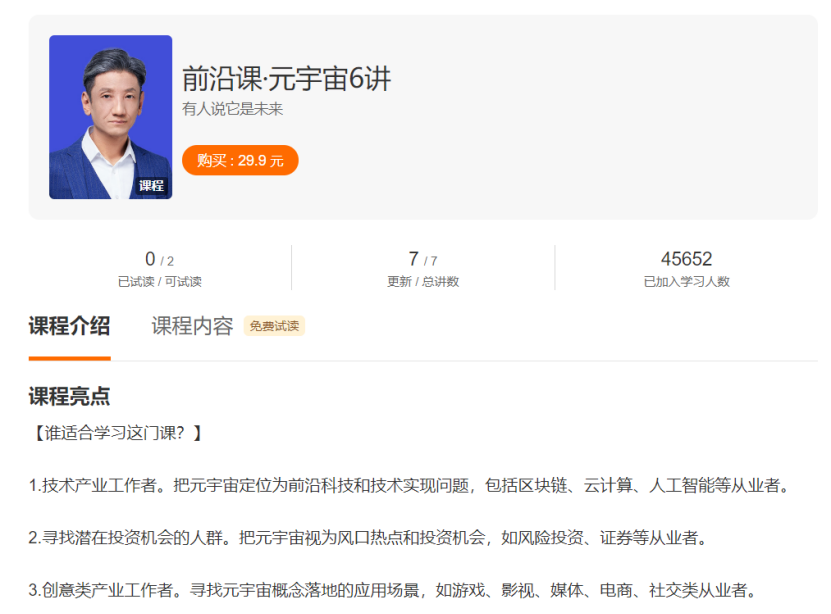Click the 【谁适合学习这门课？】 text line

point(117,433)
